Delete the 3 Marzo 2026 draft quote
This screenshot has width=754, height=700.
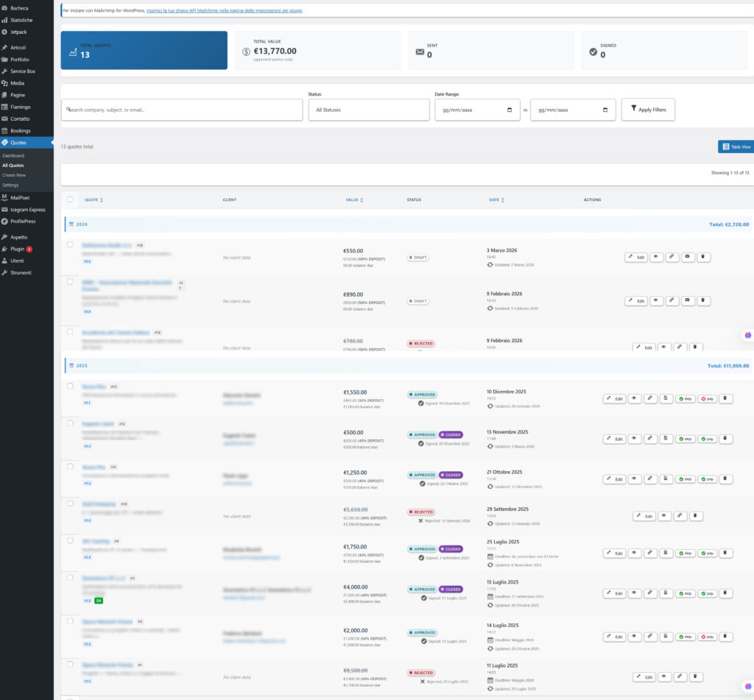click(703, 257)
